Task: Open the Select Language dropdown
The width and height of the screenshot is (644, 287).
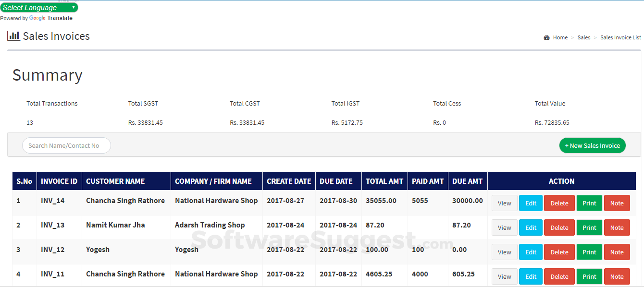Action: [38, 7]
